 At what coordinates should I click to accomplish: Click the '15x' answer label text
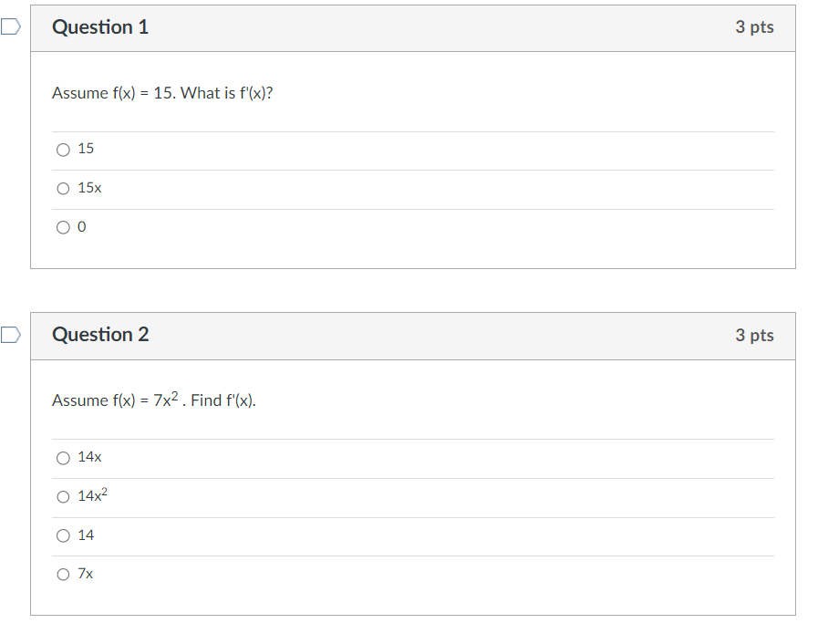[x=89, y=188]
